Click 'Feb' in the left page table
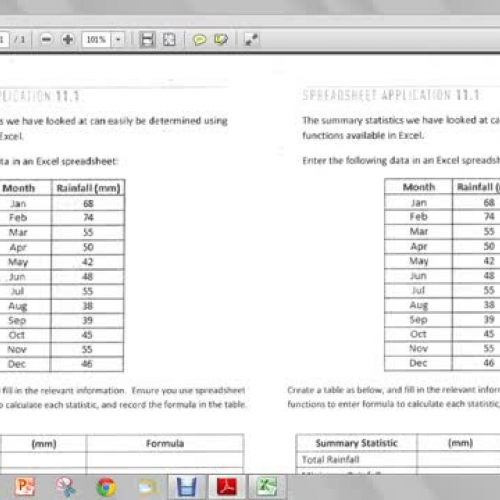The height and width of the screenshot is (500, 500). 18,218
